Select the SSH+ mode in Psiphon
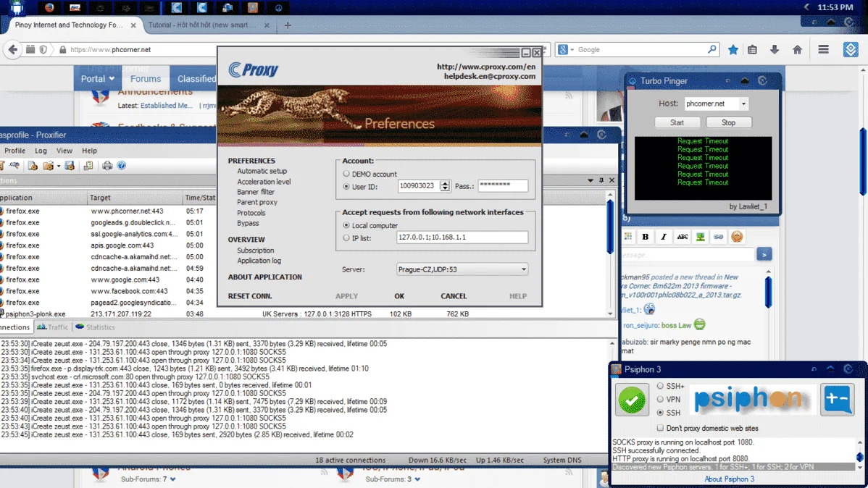This screenshot has height=488, width=868. (x=660, y=386)
